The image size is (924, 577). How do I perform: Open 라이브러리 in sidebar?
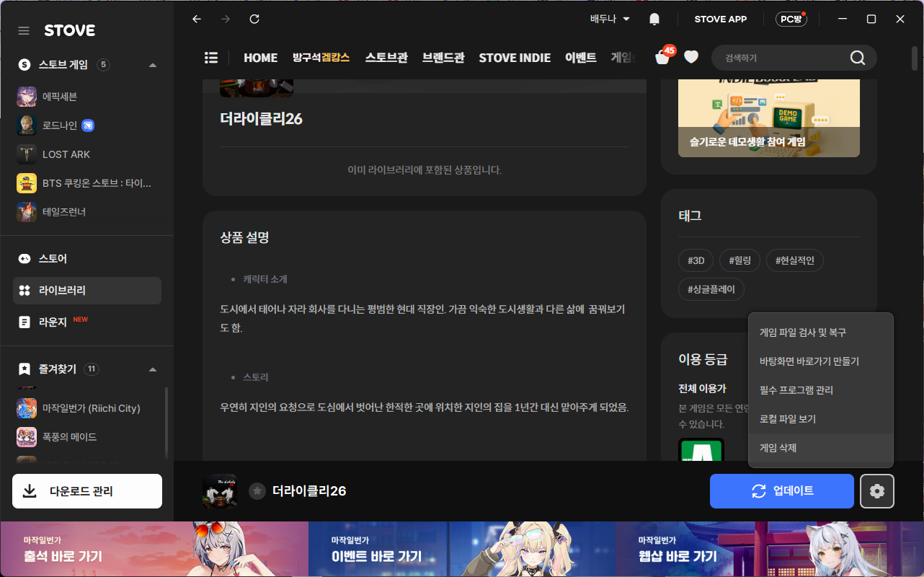click(87, 291)
